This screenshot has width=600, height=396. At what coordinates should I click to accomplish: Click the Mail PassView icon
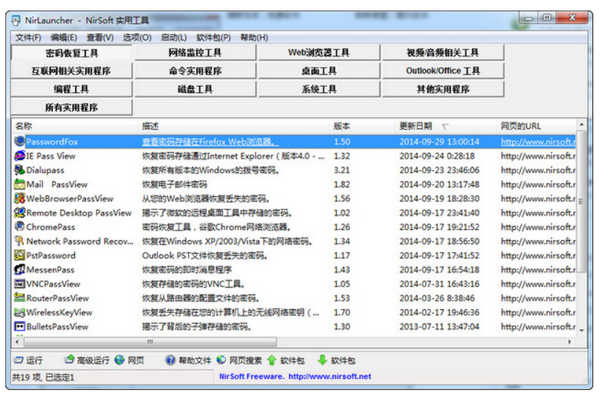click(20, 184)
